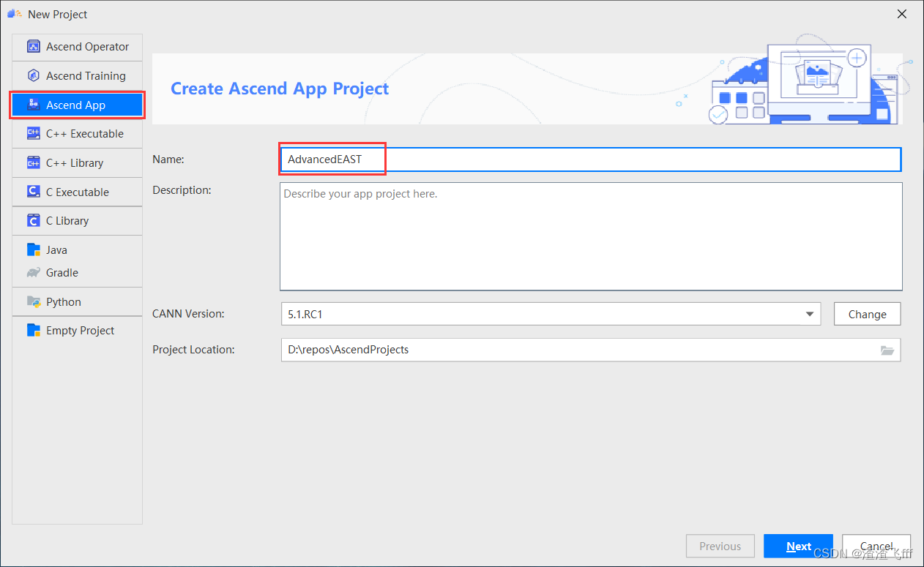
Task: Click the Previous button
Action: coord(720,547)
